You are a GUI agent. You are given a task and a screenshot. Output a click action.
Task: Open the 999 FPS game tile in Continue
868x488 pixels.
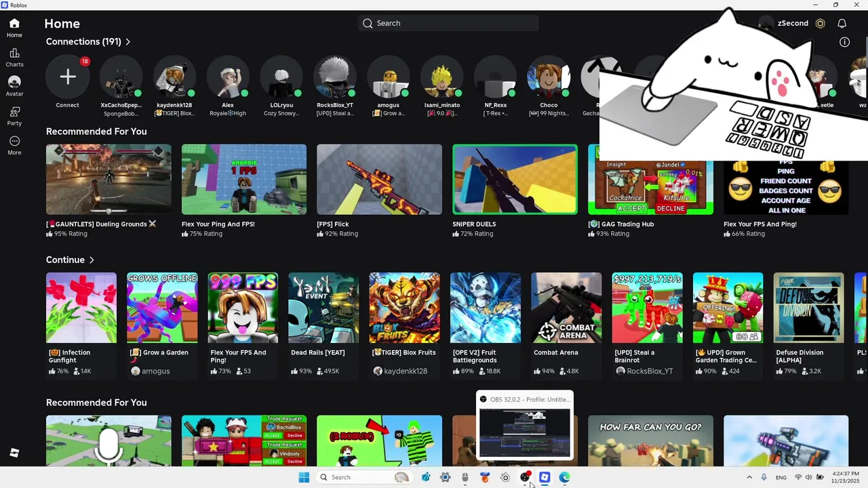pyautogui.click(x=243, y=308)
